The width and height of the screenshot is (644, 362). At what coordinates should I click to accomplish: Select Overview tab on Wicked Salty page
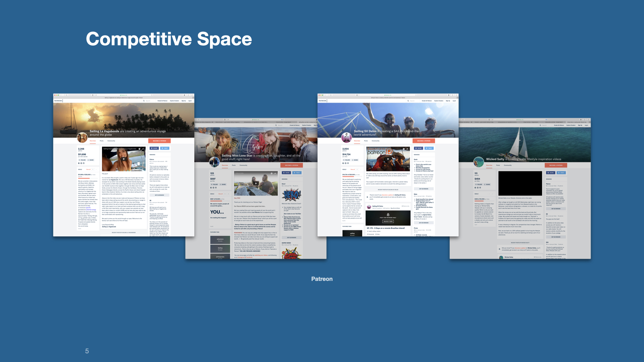(x=489, y=165)
